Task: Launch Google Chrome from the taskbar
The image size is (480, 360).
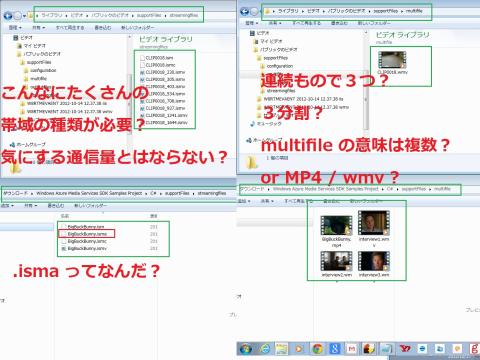Action: 317,349
